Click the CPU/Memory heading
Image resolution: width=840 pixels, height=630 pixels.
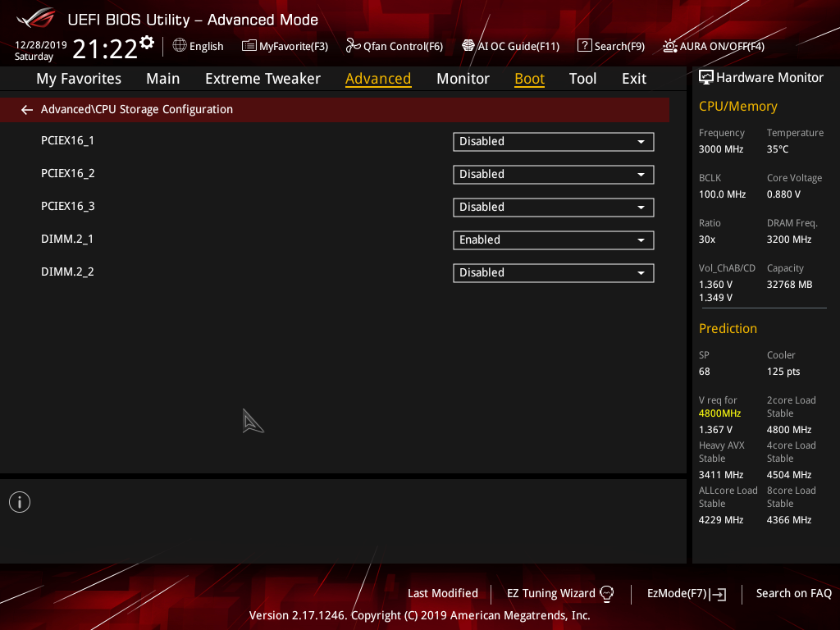coord(737,106)
